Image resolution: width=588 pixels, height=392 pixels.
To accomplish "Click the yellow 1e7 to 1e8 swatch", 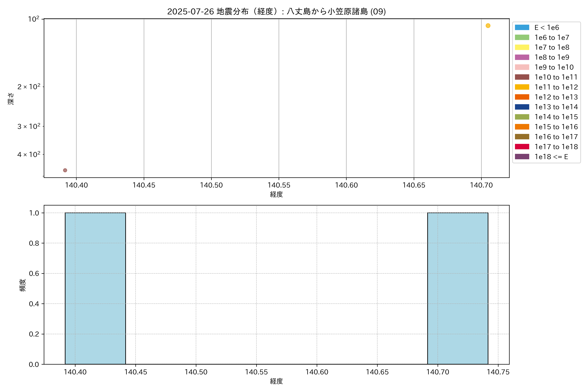I will click(522, 48).
